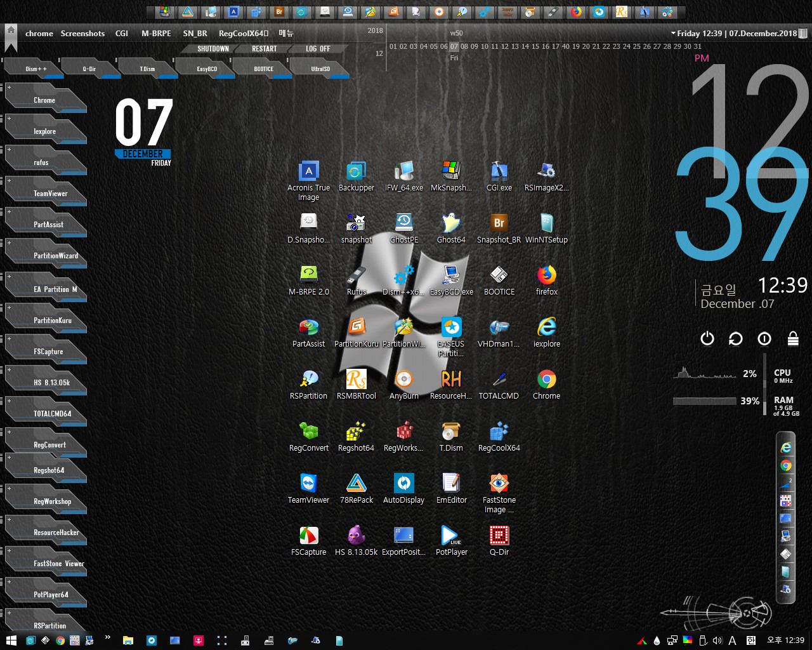The width and height of the screenshot is (812, 650).
Task: Open the IFW_64.exe desktop shortcut
Action: point(404,176)
